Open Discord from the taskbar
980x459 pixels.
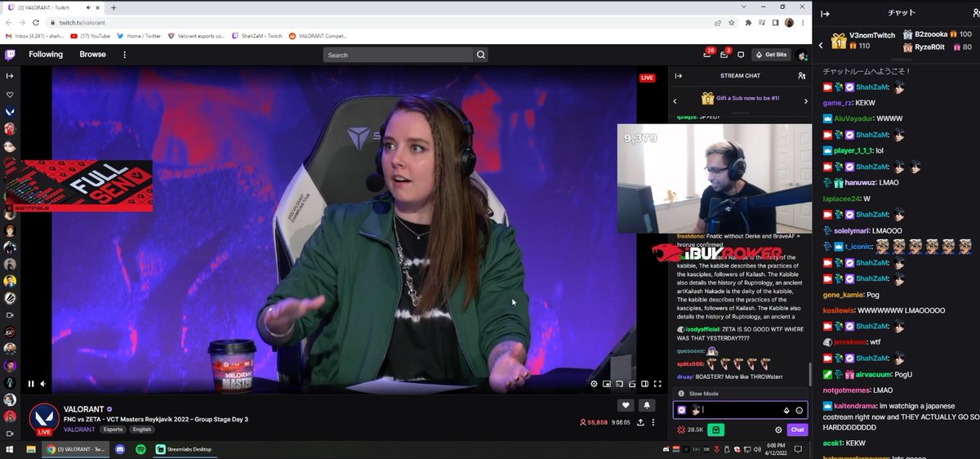point(120,449)
